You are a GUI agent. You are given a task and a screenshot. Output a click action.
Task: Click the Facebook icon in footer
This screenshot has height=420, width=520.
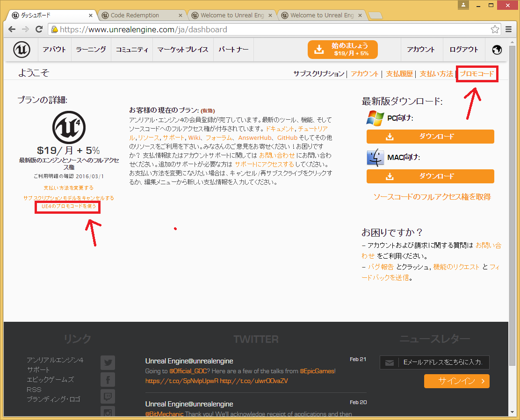[x=108, y=379]
